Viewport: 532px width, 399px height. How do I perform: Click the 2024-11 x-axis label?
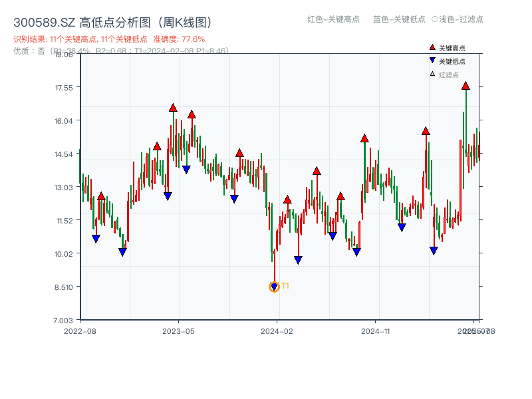tap(376, 331)
